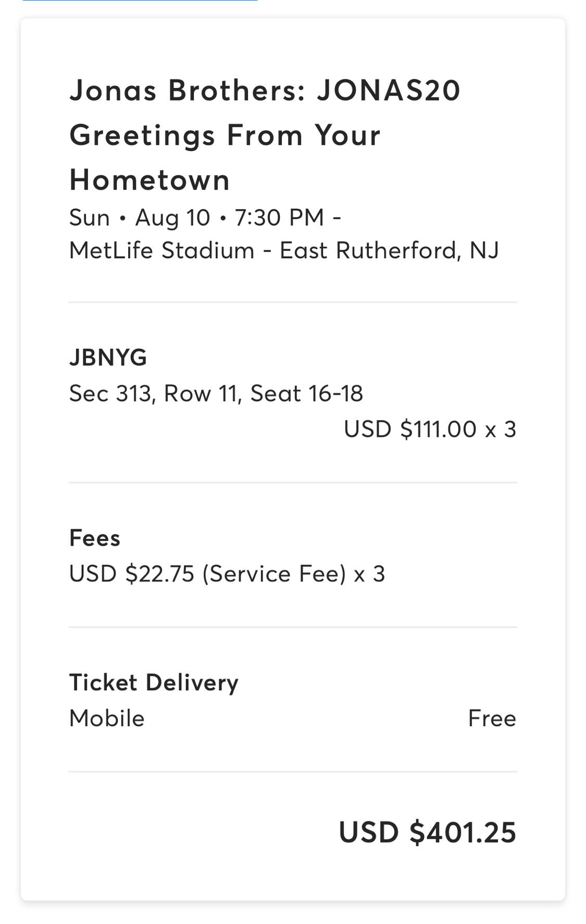
Task: Select the USD $401.25 order total
Action: 428,832
